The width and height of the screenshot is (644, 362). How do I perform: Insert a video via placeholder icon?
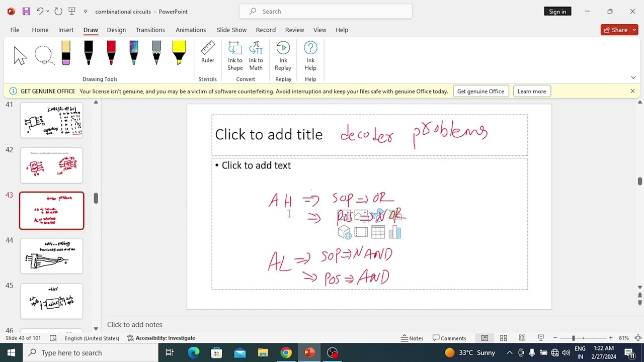tap(361, 232)
